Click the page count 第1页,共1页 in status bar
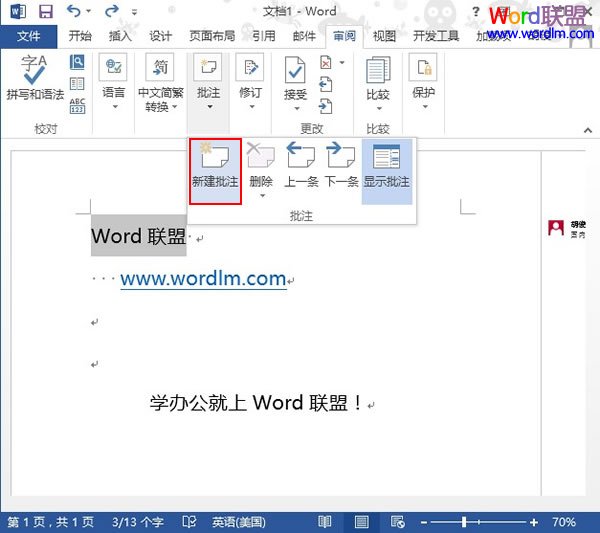Image resolution: width=600 pixels, height=533 pixels. [x=50, y=522]
